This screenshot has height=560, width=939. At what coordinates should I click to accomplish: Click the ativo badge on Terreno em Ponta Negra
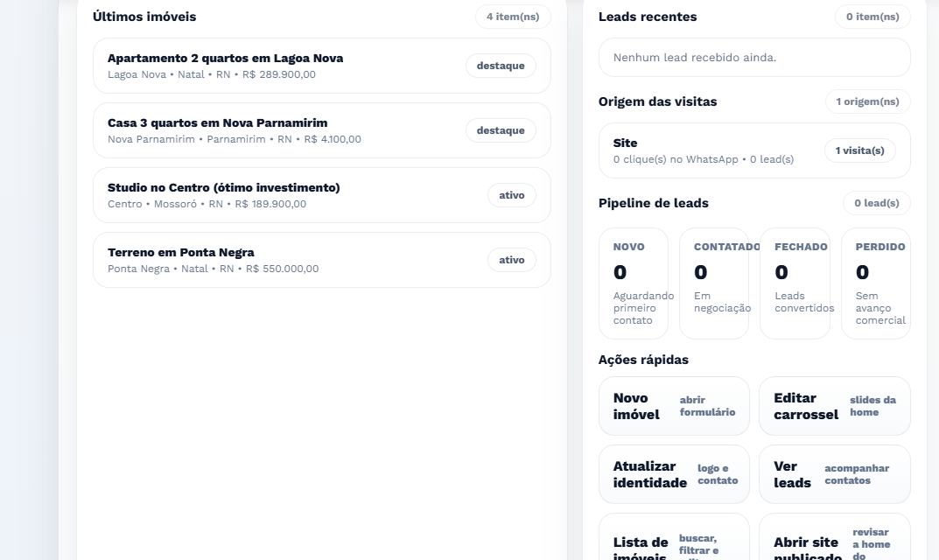pos(511,260)
